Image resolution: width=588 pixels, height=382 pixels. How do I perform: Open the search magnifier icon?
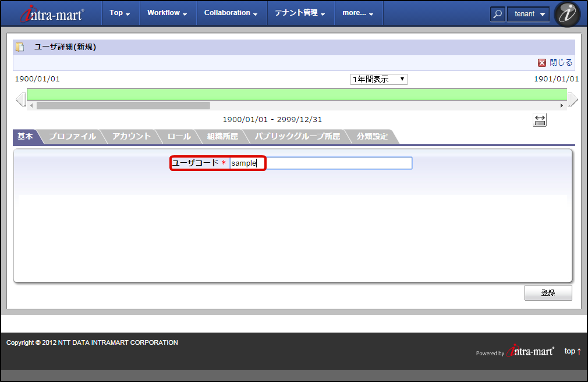(x=497, y=14)
